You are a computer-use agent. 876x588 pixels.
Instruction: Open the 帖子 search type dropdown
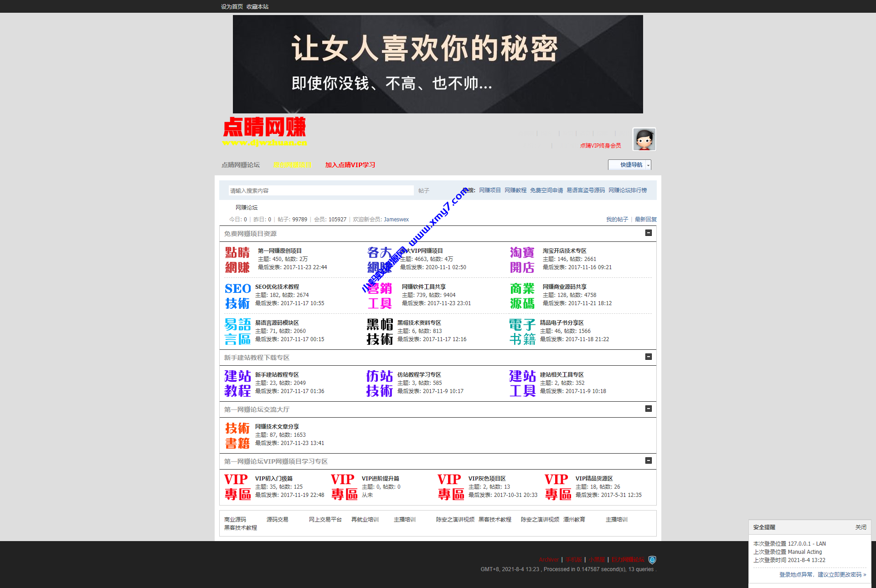[424, 190]
